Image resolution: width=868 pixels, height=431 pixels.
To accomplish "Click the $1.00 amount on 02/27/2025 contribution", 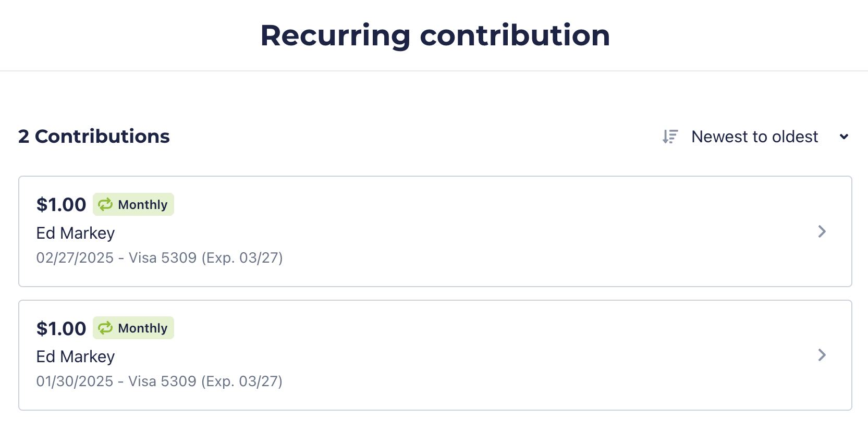I will (x=61, y=205).
